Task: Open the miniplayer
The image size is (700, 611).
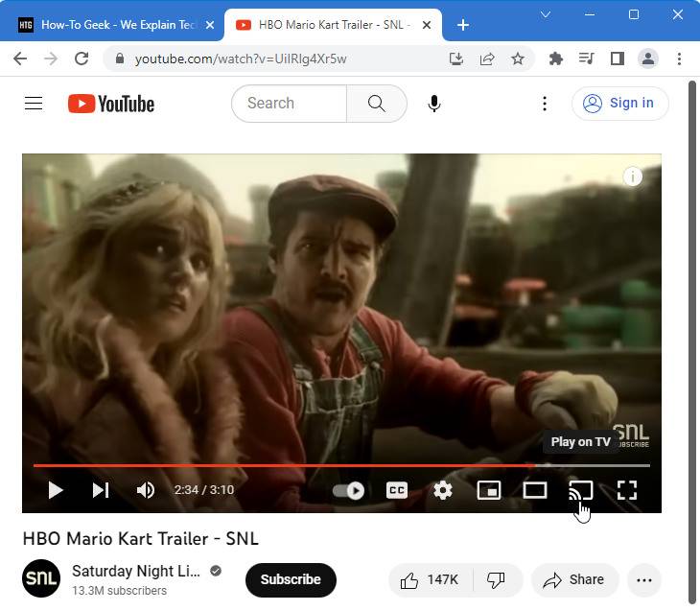Action: (489, 490)
